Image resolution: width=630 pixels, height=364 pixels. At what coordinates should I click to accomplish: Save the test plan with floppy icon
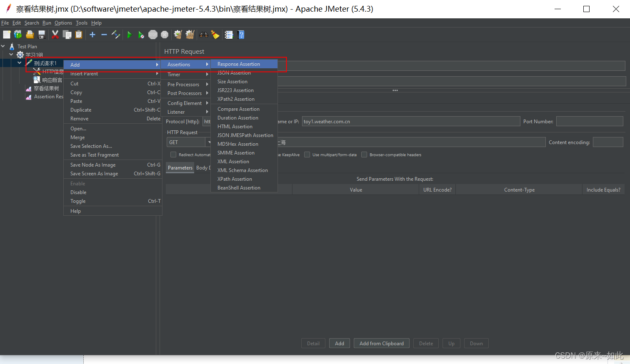point(42,35)
